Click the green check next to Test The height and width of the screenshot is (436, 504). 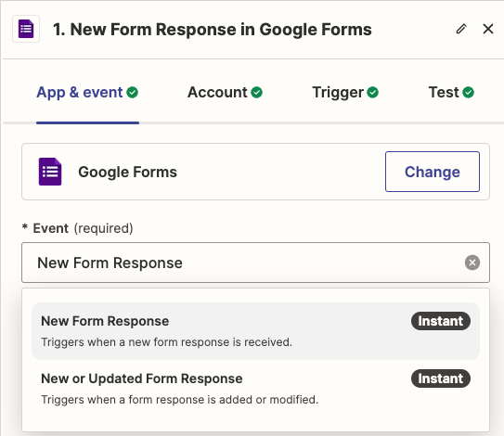[469, 93]
